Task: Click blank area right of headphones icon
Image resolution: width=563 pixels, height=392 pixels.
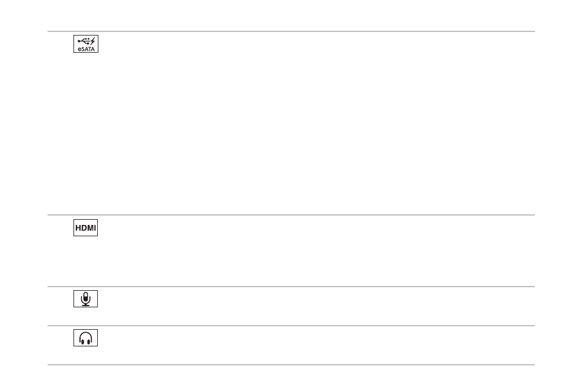Action: [316, 345]
